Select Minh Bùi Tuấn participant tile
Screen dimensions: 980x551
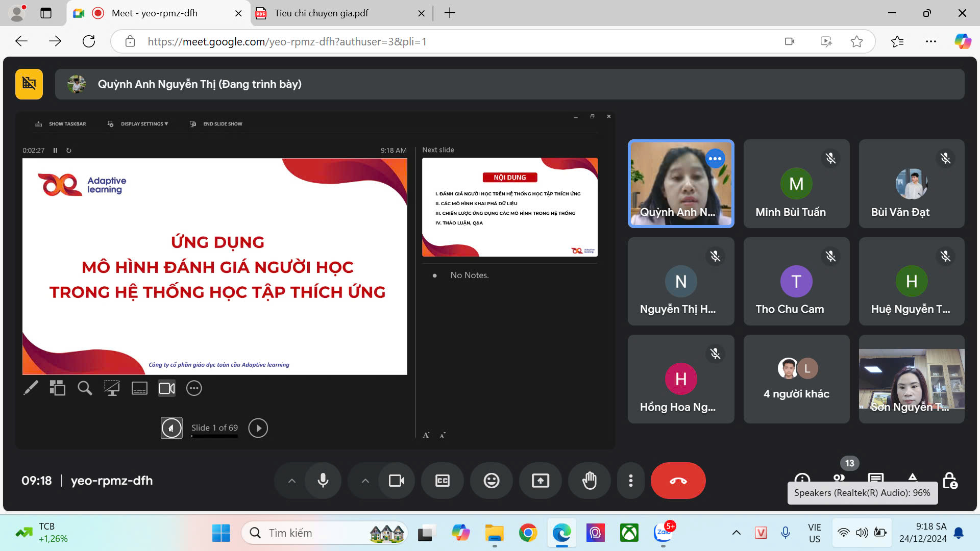(x=796, y=184)
